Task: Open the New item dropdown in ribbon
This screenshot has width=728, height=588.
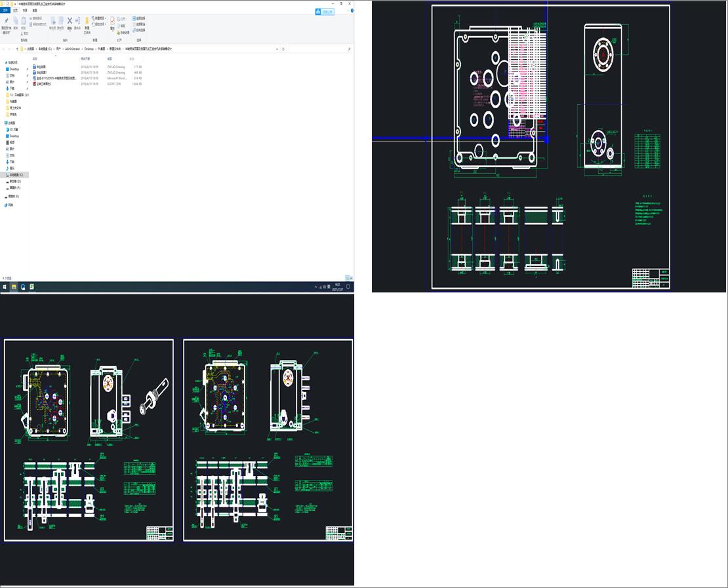Action: 99,18
